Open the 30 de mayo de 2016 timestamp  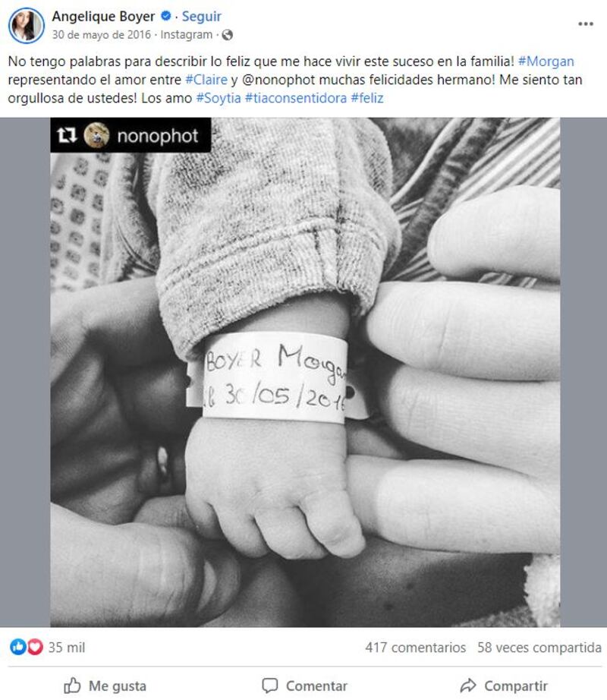point(101,35)
